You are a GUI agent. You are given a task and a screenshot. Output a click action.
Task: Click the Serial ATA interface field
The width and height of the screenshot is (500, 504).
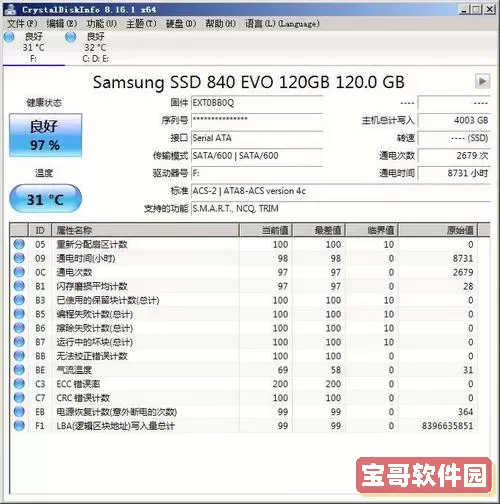pos(257,138)
